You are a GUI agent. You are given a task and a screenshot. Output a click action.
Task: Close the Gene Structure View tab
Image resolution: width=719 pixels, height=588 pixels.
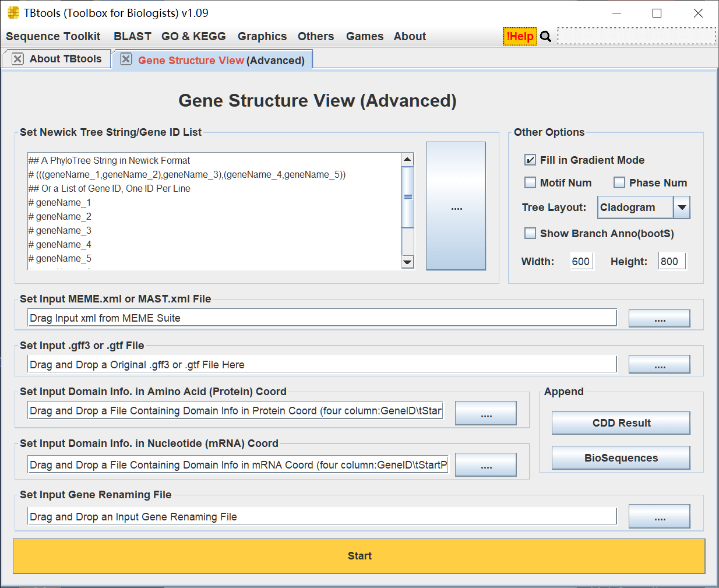126,59
